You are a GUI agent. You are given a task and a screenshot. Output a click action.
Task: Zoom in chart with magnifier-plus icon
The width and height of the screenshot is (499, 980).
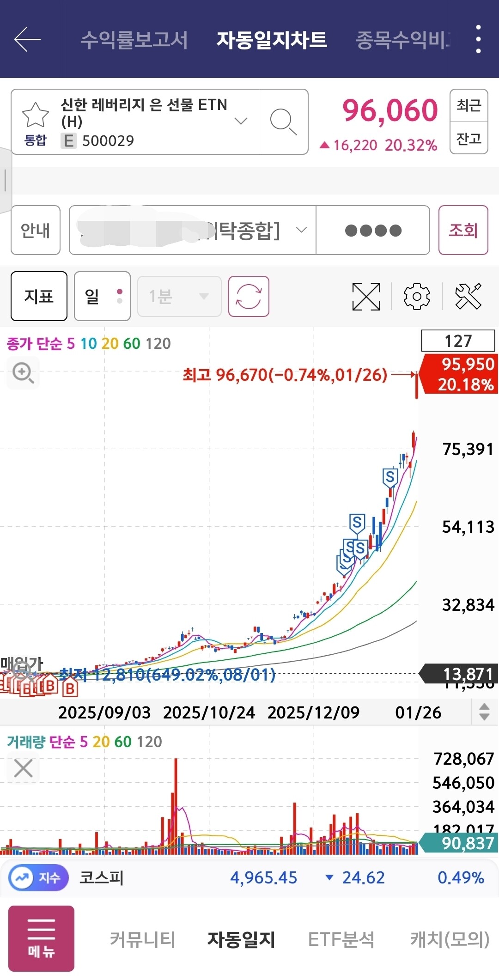click(23, 373)
